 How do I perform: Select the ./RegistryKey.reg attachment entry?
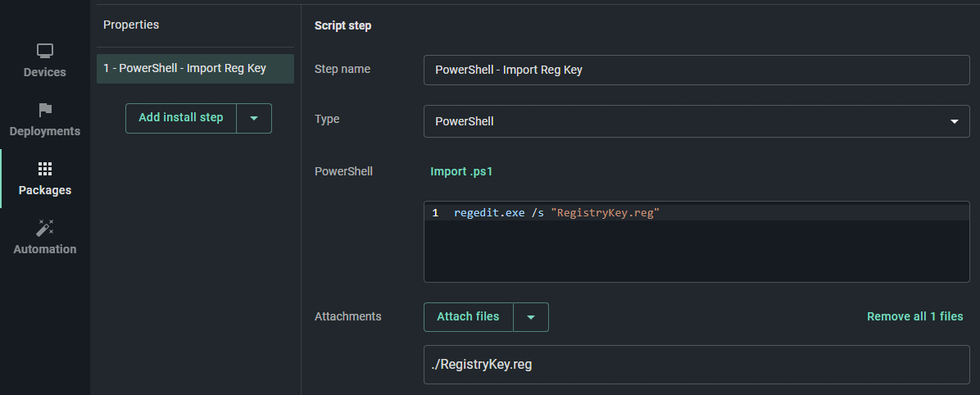(x=696, y=365)
